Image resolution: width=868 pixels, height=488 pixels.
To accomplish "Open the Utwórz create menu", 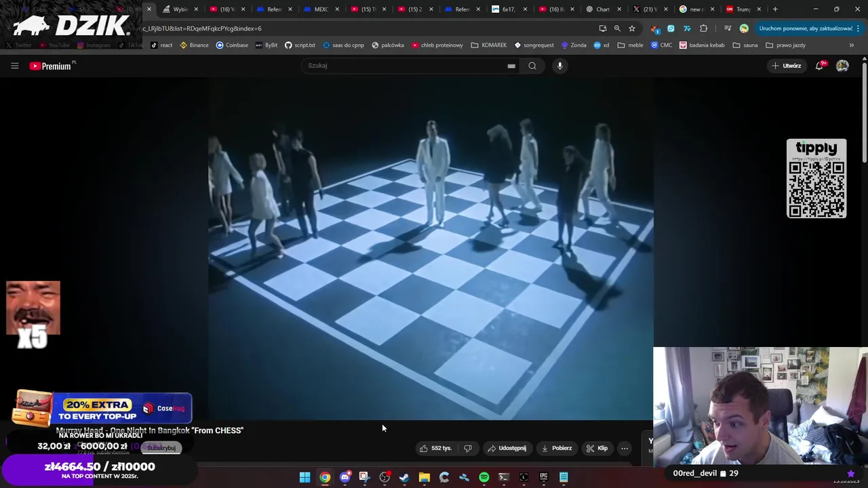I will [787, 66].
